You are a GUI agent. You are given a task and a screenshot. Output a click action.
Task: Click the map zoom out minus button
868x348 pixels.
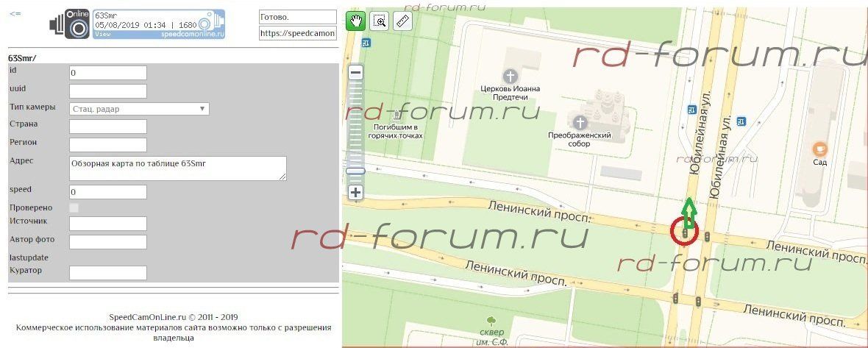coord(355,73)
